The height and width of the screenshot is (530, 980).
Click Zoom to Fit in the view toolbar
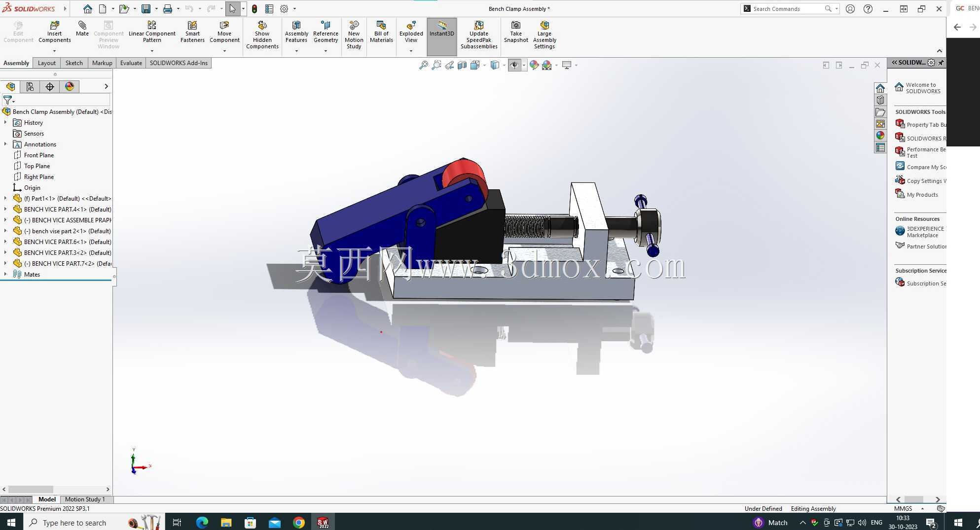click(423, 65)
